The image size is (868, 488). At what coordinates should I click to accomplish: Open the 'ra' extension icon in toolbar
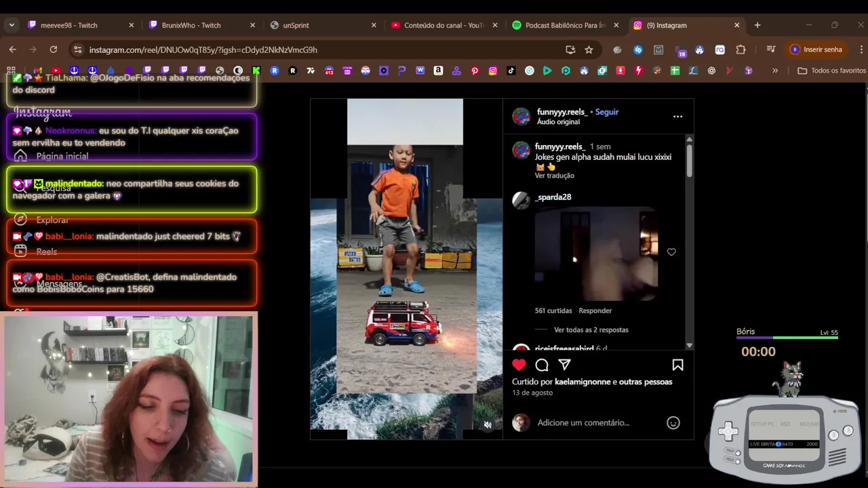pos(720,49)
